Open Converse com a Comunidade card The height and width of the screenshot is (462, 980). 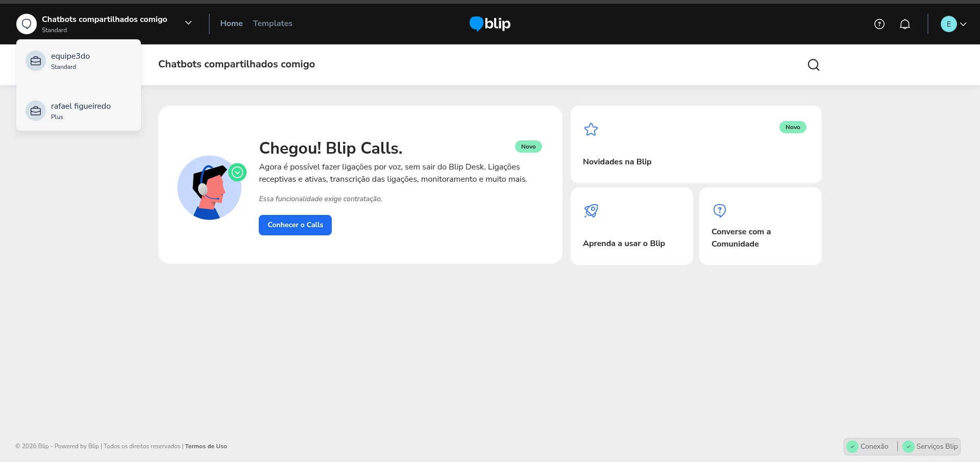760,226
